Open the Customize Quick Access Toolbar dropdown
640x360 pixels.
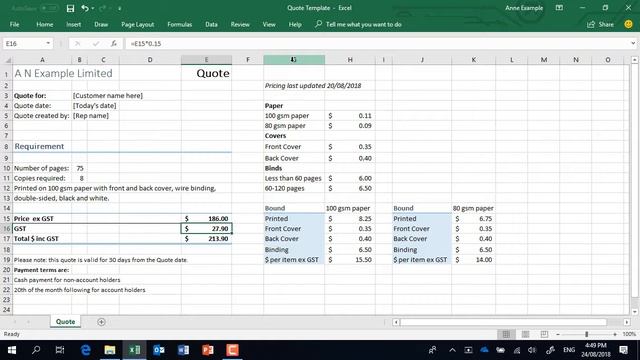coord(120,8)
